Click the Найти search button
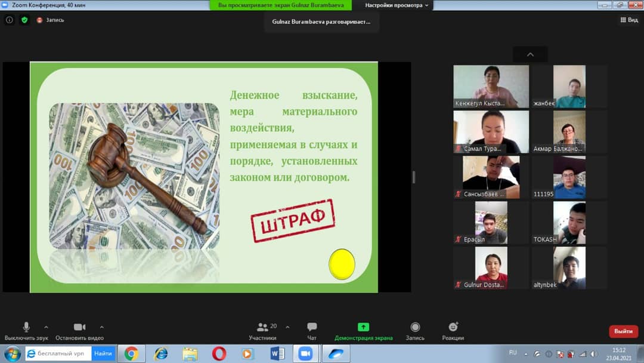This screenshot has height=363, width=644. 103,353
